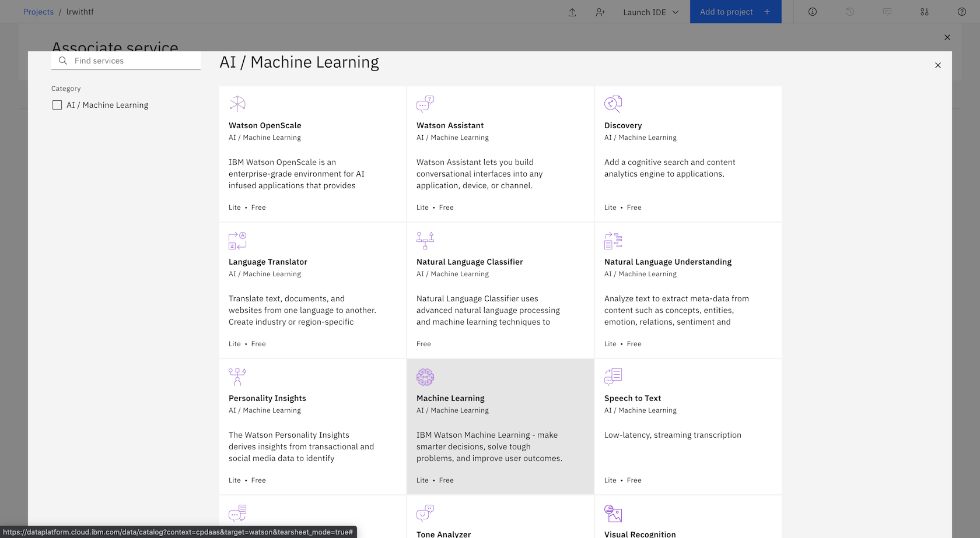Close the Associate service panel behind
Screen dimensions: 980x538
tap(947, 37)
